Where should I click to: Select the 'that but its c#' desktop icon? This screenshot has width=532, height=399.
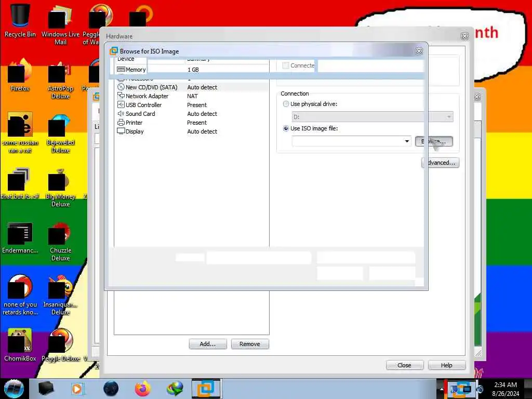pyautogui.click(x=20, y=183)
